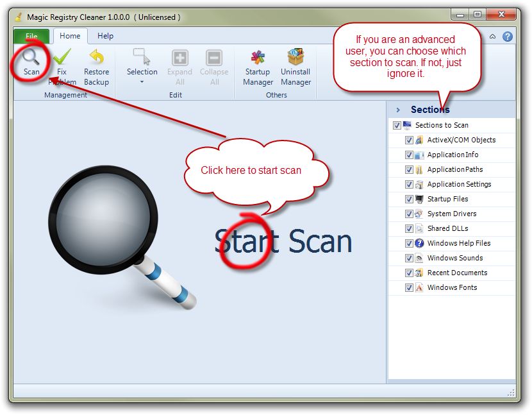Click the Selection tool icon

pos(142,56)
